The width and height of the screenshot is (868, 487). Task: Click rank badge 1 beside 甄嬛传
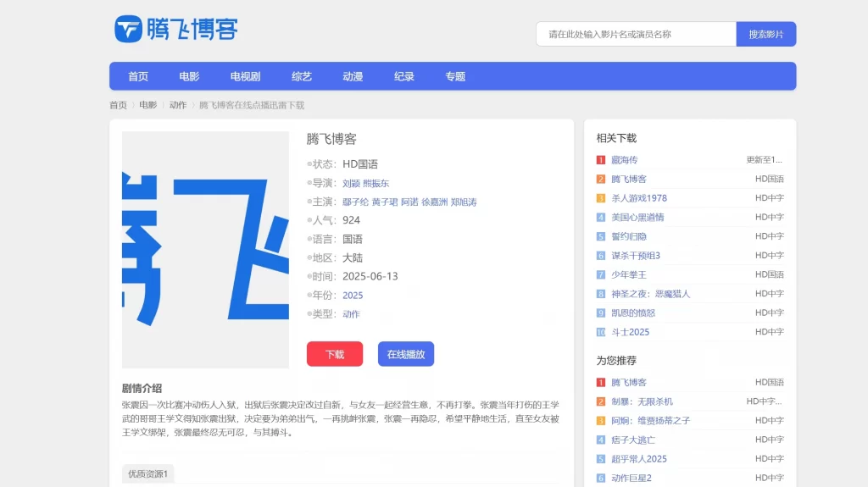tap(601, 160)
